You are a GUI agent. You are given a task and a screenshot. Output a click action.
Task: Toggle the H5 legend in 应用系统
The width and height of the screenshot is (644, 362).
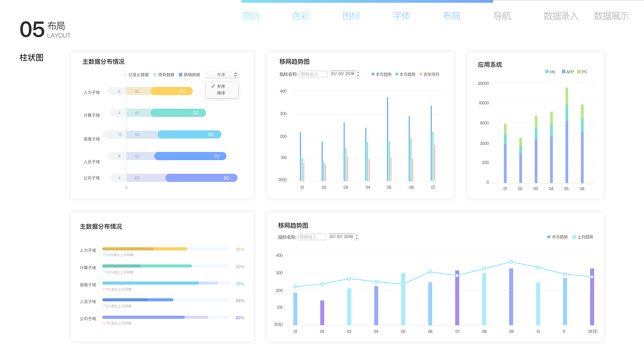(550, 72)
